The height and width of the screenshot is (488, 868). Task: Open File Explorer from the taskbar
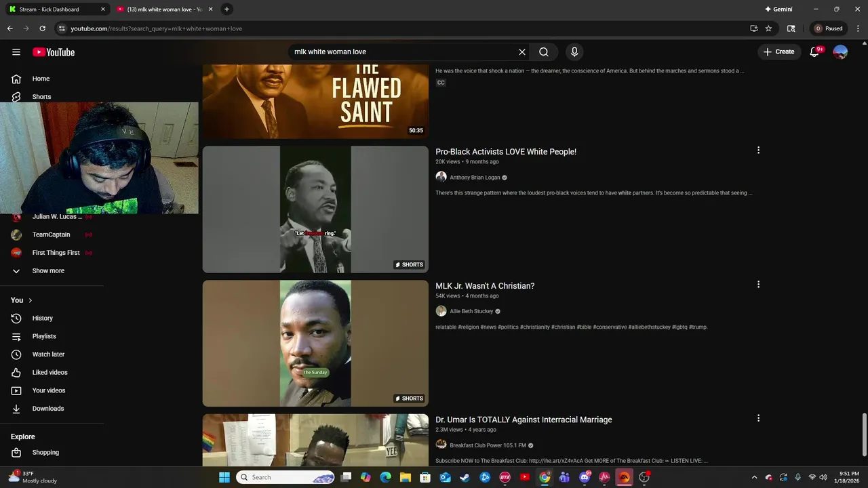tap(406, 477)
